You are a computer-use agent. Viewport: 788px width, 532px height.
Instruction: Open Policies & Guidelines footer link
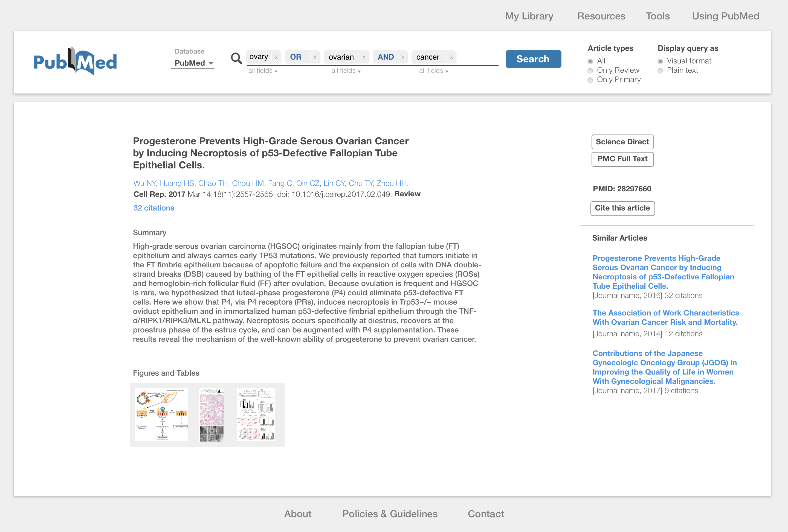pyautogui.click(x=390, y=514)
